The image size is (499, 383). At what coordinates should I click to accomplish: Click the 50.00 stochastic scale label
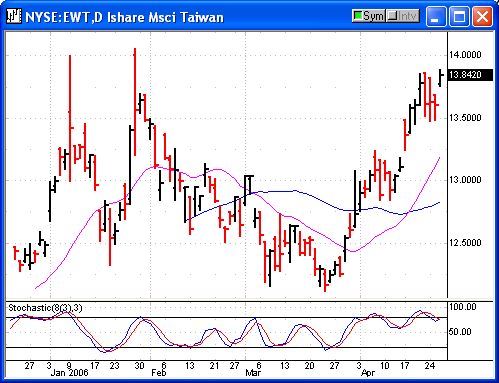coord(460,332)
